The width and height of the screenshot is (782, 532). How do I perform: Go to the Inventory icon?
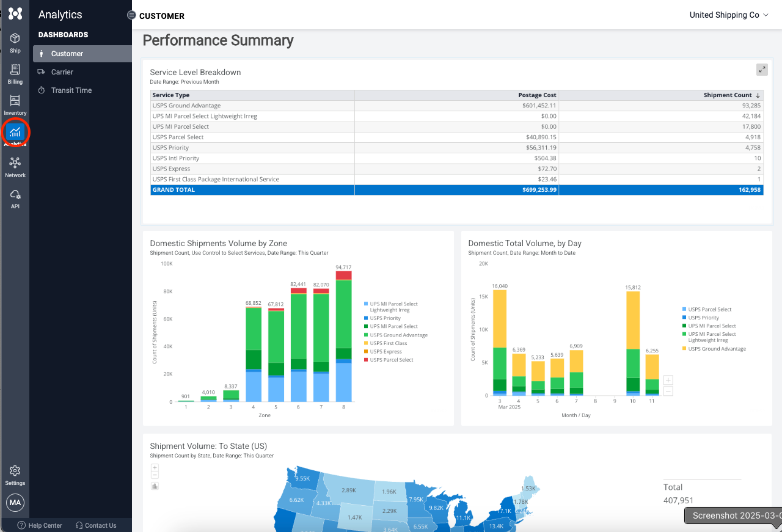[x=15, y=101]
